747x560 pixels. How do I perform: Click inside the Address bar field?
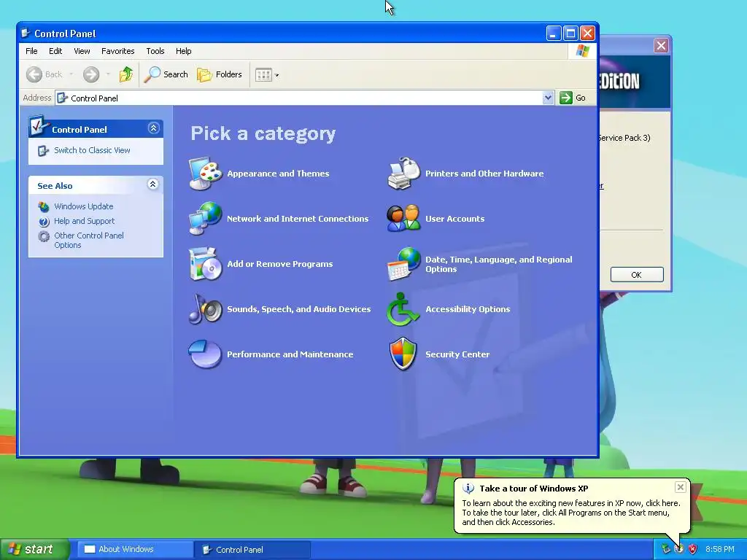coord(304,98)
